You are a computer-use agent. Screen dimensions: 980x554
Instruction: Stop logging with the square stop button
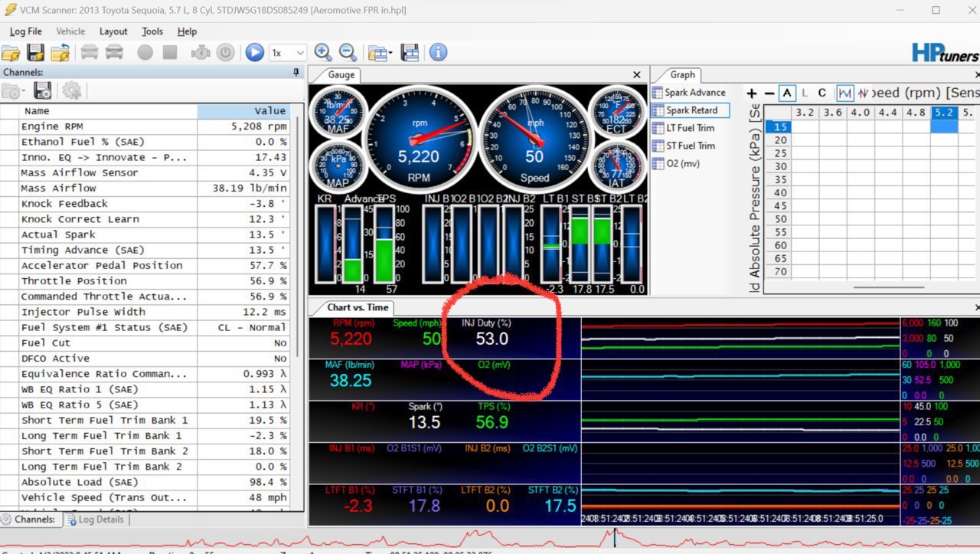[170, 53]
